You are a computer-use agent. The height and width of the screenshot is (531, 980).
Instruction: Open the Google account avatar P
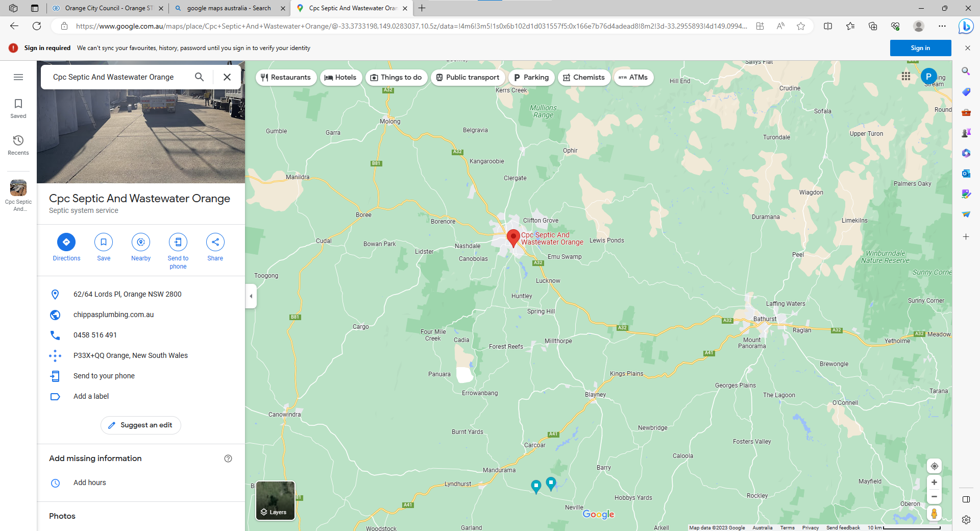[928, 76]
